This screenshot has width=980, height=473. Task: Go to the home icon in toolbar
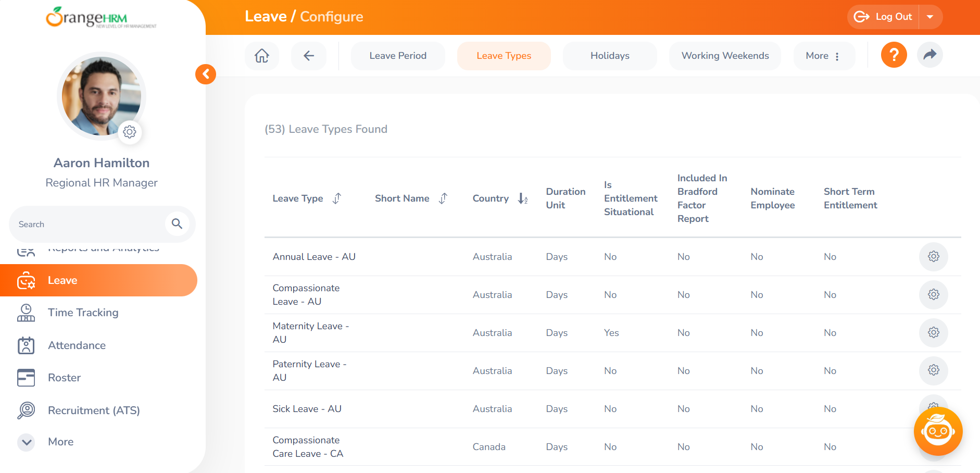tap(262, 56)
